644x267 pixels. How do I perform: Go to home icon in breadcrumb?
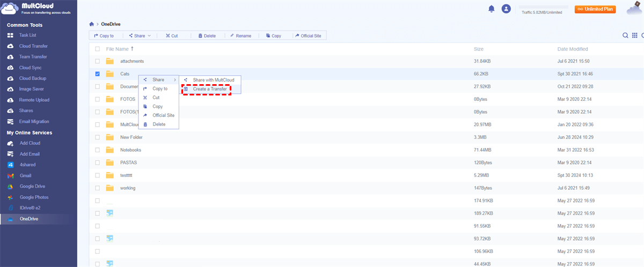click(x=92, y=25)
